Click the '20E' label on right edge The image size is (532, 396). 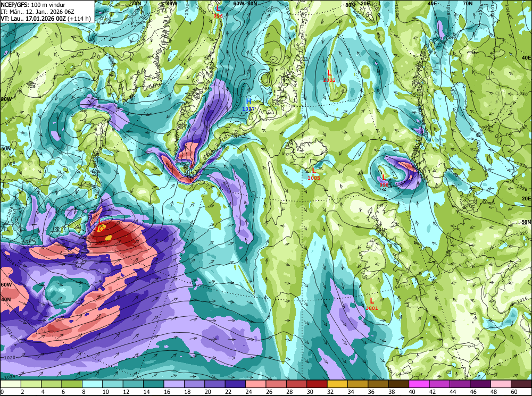(526, 198)
